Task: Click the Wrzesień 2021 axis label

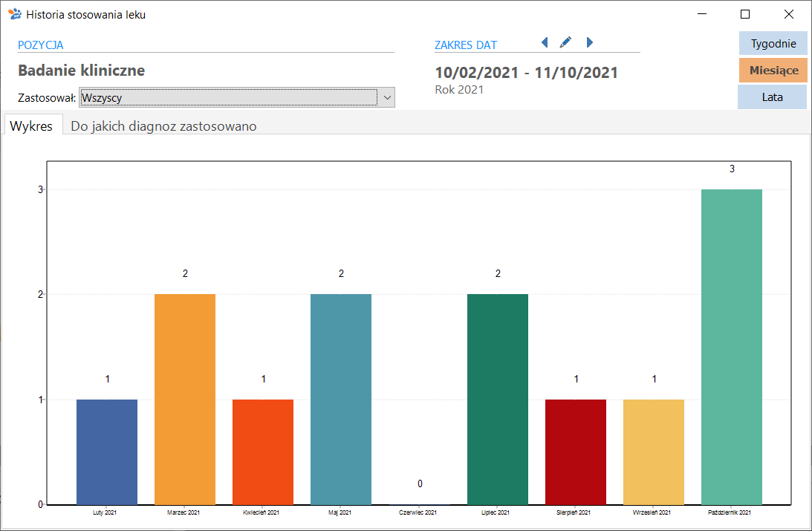Action: point(652,513)
